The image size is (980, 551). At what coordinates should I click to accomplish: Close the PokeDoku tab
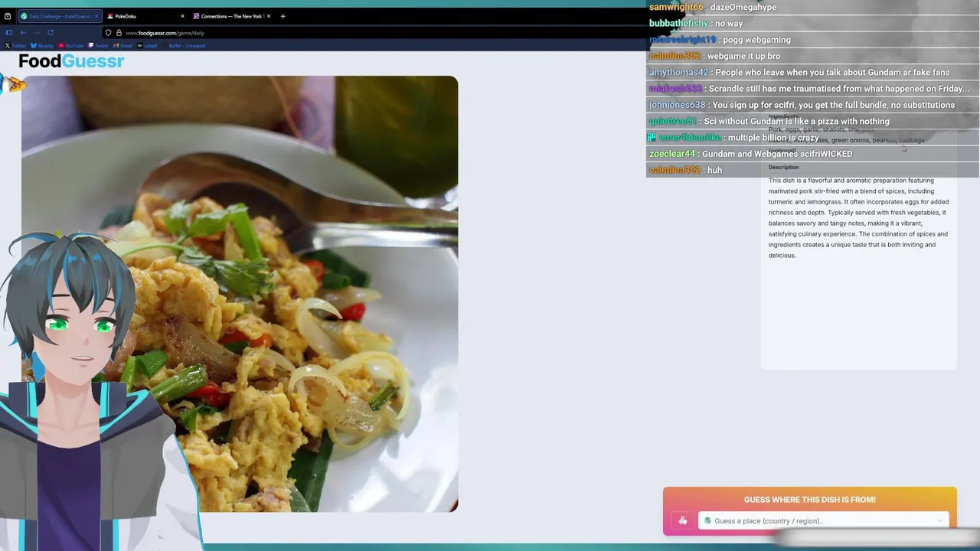[182, 16]
